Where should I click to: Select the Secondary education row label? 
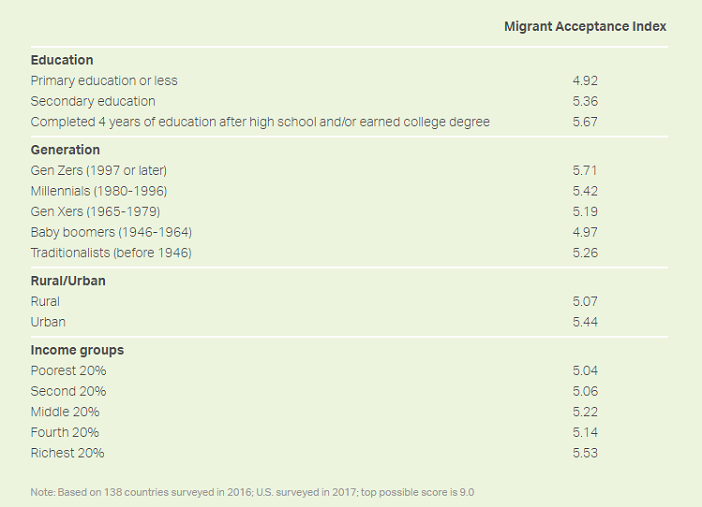(x=93, y=101)
